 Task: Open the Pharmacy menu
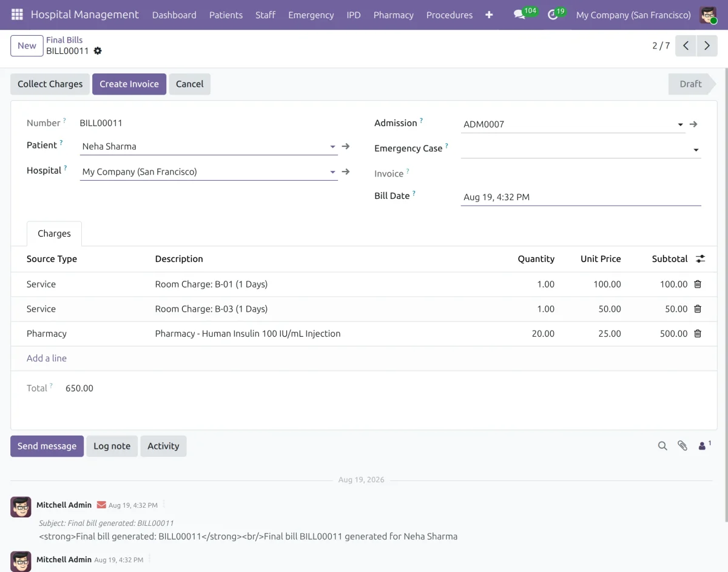point(394,15)
